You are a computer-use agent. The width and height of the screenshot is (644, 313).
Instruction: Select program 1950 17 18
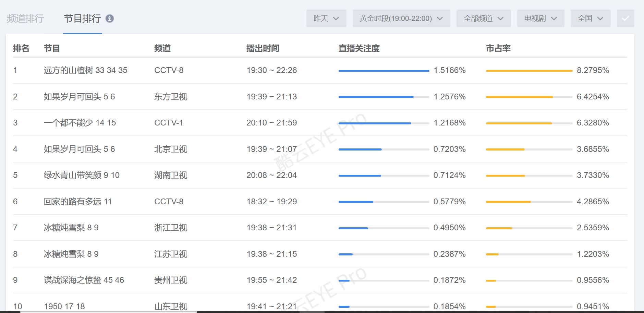click(x=64, y=306)
